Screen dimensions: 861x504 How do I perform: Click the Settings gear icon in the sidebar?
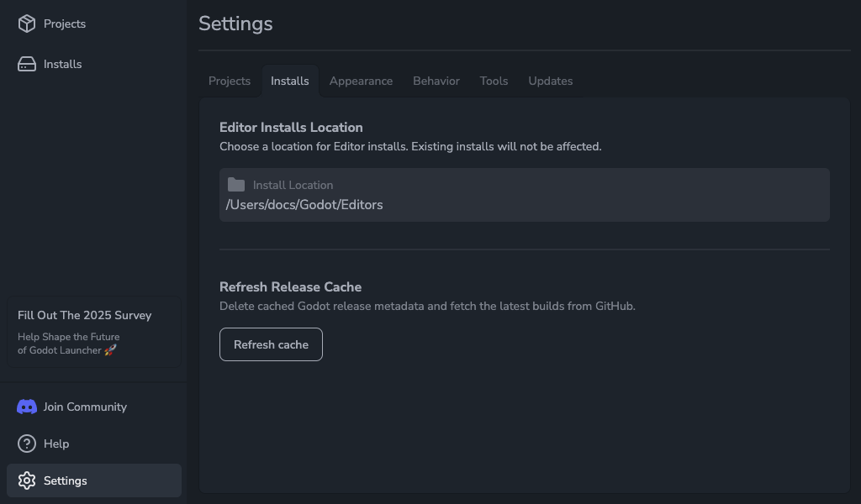(x=26, y=480)
